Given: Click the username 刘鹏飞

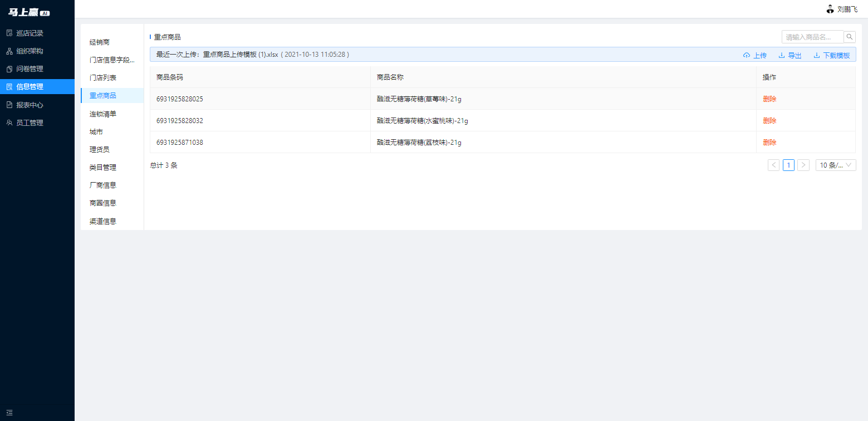Looking at the screenshot, I should [847, 9].
